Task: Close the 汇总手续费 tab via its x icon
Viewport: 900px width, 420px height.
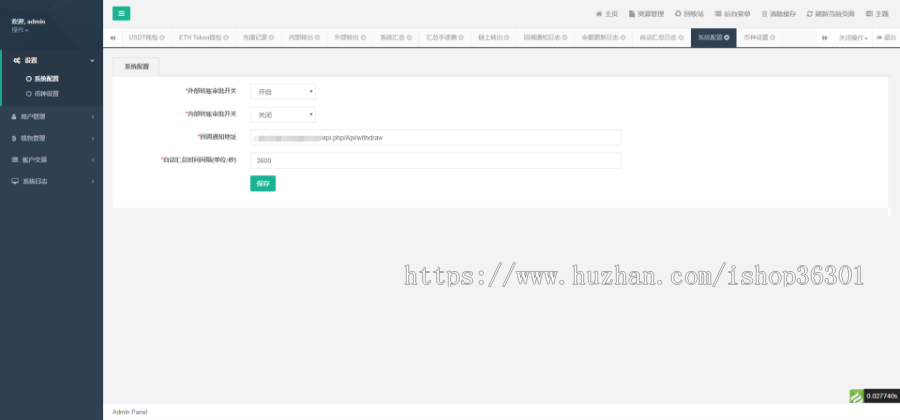Action: [x=461, y=37]
